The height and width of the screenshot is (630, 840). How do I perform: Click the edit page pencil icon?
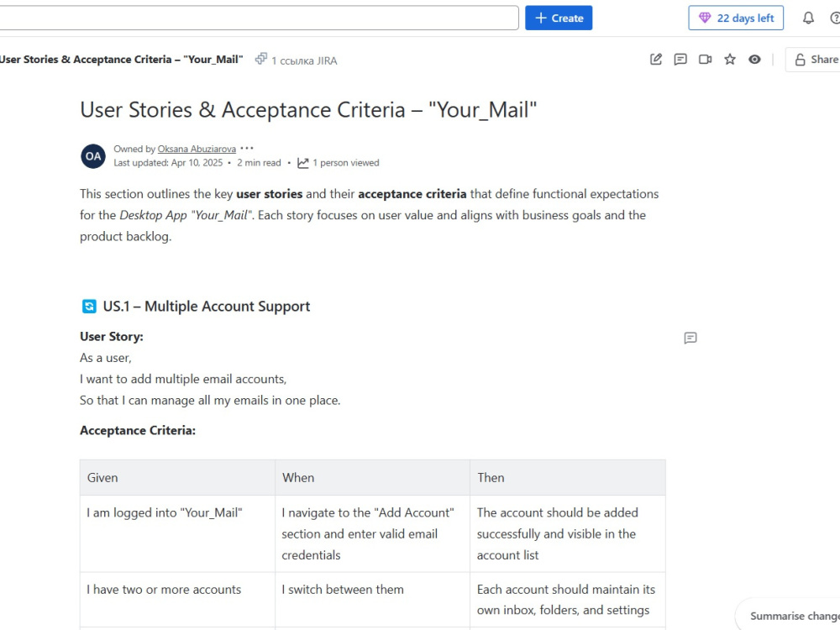[656, 60]
